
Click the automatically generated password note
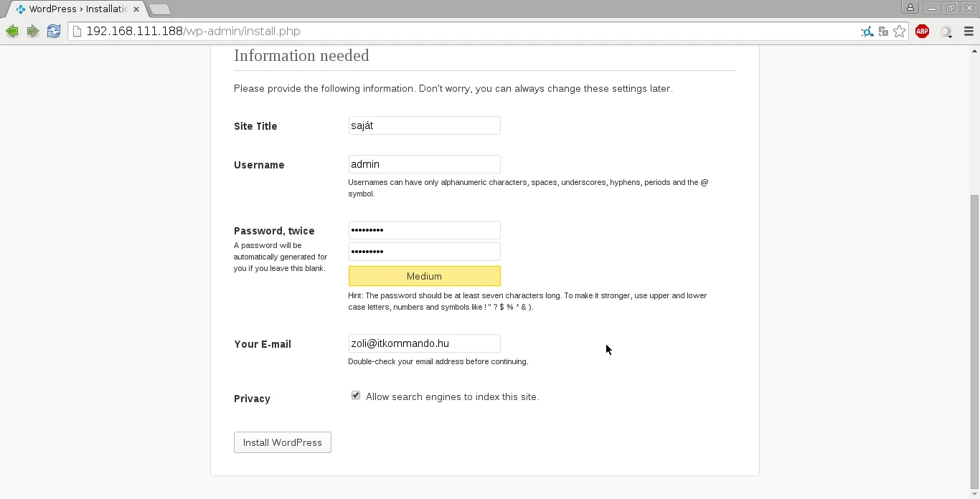(281, 257)
